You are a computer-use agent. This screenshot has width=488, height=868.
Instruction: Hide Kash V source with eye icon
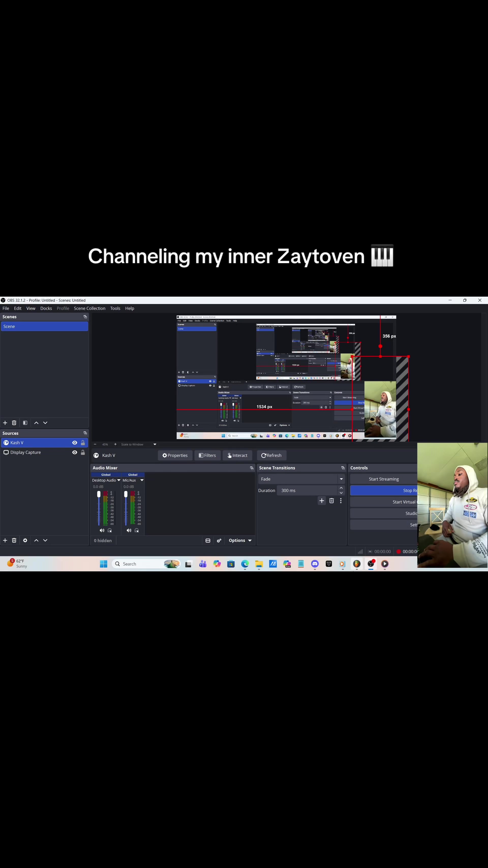(75, 443)
